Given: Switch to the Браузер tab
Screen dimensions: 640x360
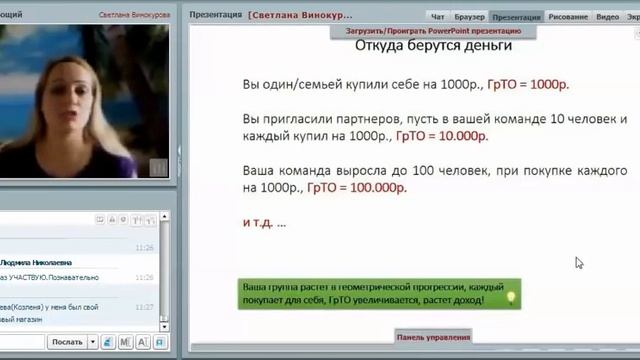Looking at the screenshot, I should click(x=469, y=17).
